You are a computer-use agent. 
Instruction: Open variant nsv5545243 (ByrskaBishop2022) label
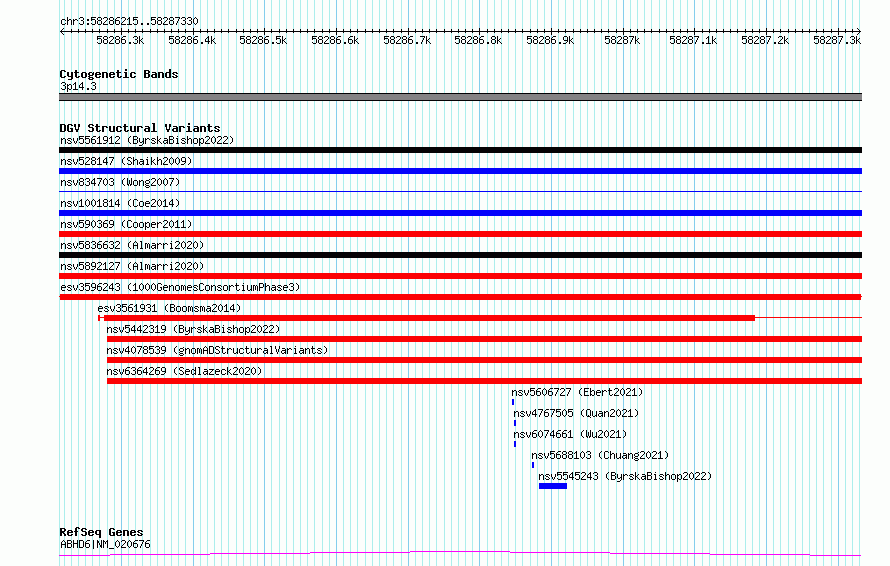pos(625,476)
